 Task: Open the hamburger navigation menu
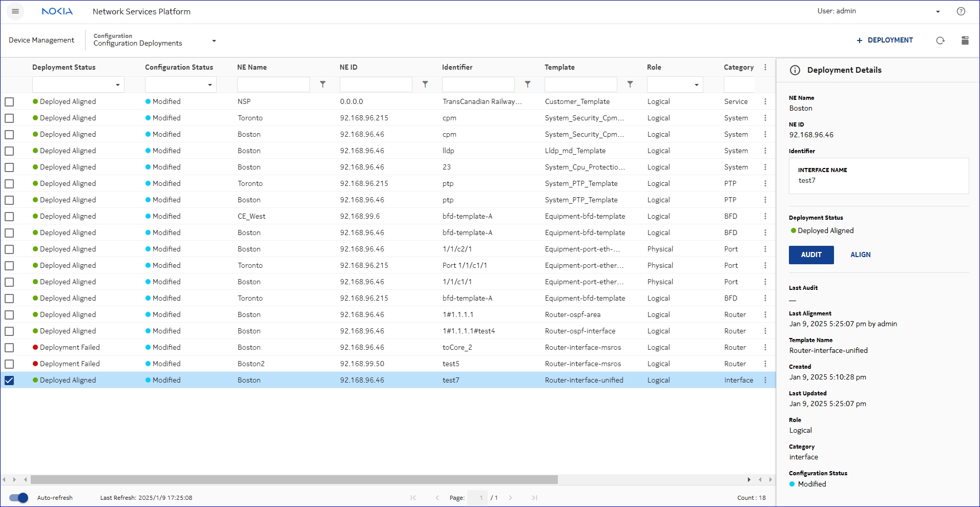(15, 11)
